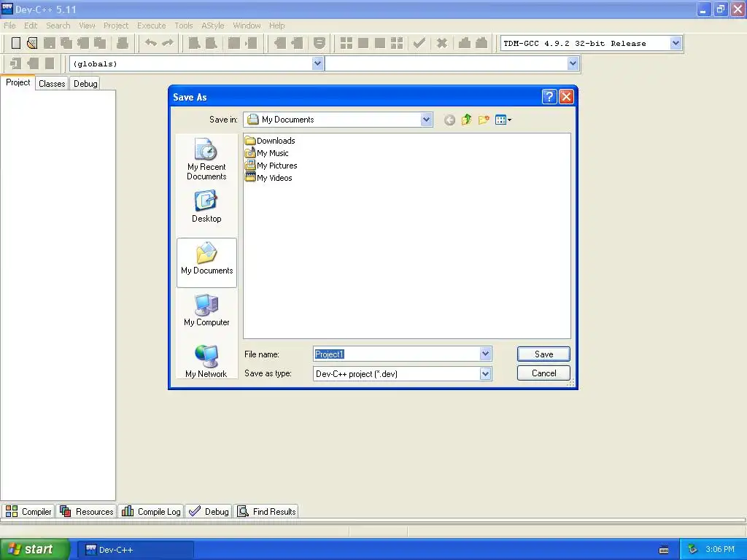Expand the Save as type dropdown

pos(485,374)
